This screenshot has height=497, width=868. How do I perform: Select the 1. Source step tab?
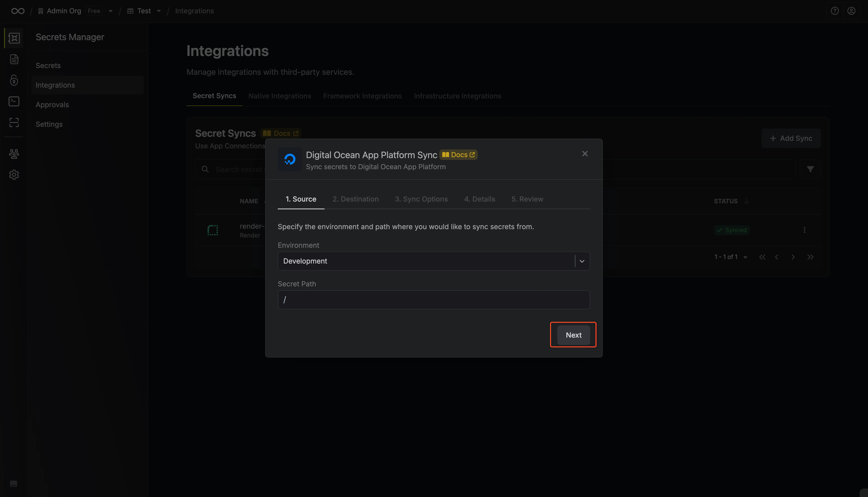point(301,199)
